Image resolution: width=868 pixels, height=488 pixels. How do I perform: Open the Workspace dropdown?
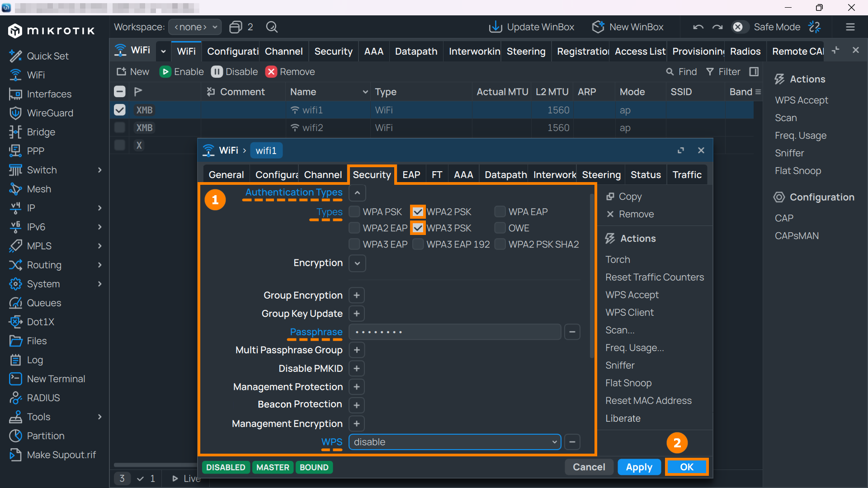coord(195,27)
